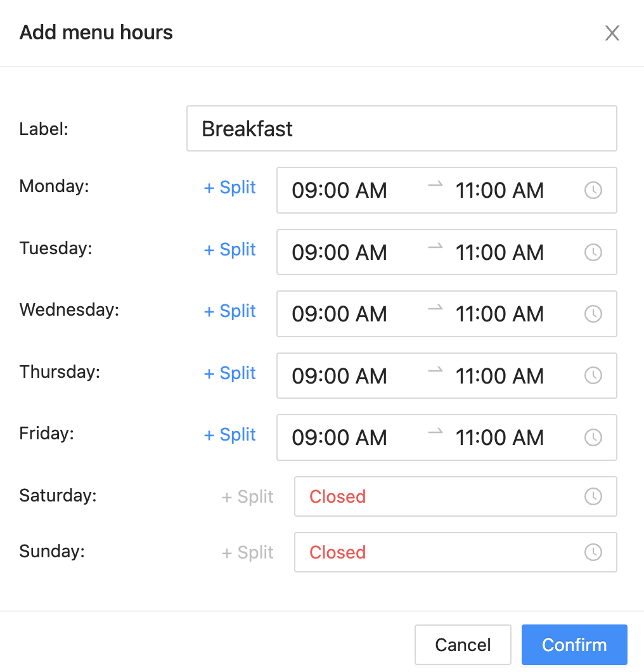Click the clock icon in Wednesday's time field
Screen dimensions: 644x672
coord(593,314)
